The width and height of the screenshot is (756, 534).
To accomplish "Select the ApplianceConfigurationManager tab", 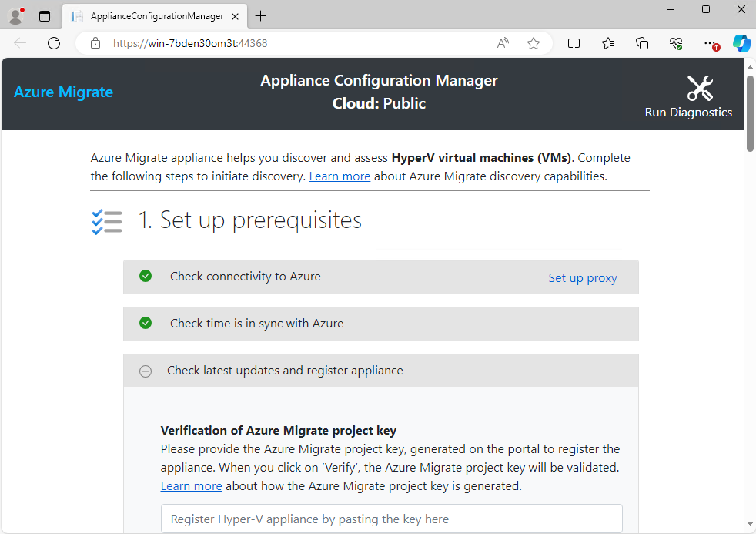I will pyautogui.click(x=155, y=16).
